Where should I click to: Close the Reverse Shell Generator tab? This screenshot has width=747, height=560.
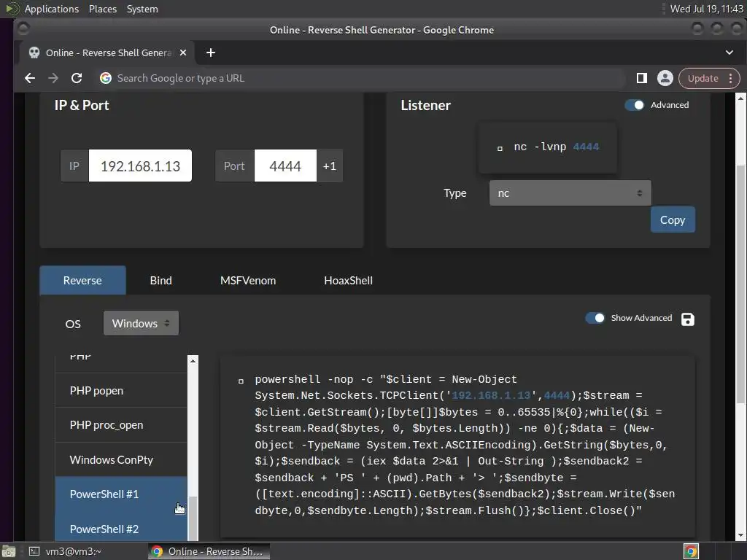point(183,52)
